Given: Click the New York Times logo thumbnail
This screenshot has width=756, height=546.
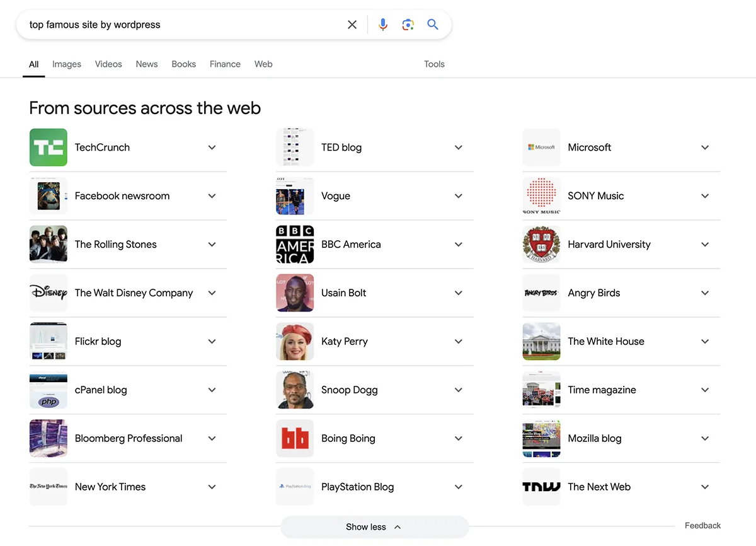Looking at the screenshot, I should pyautogui.click(x=49, y=487).
